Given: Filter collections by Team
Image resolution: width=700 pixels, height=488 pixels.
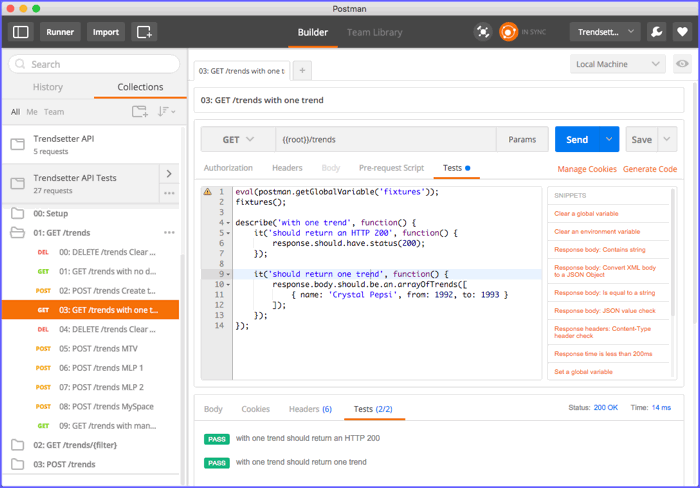Looking at the screenshot, I should [54, 112].
